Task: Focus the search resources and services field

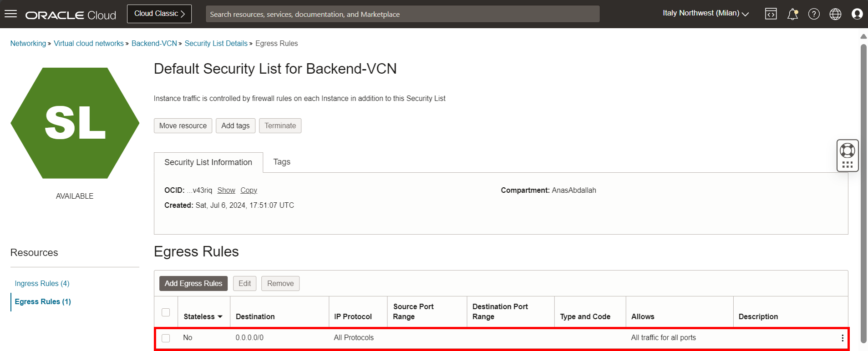Action: (x=402, y=14)
